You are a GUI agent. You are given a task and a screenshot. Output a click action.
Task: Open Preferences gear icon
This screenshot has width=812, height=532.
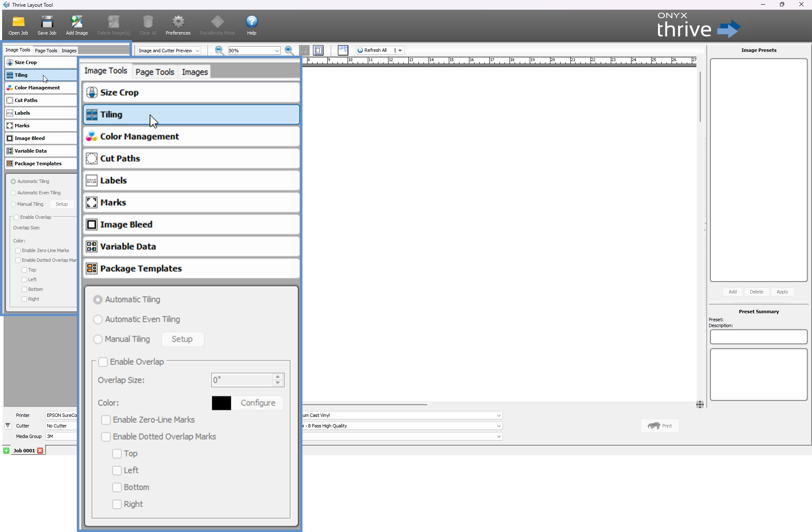tap(178, 22)
